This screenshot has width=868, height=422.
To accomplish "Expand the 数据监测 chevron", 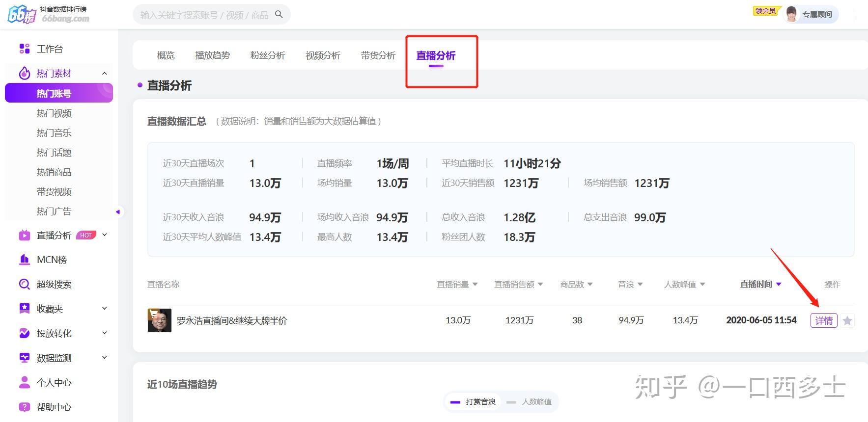I will click(x=104, y=358).
